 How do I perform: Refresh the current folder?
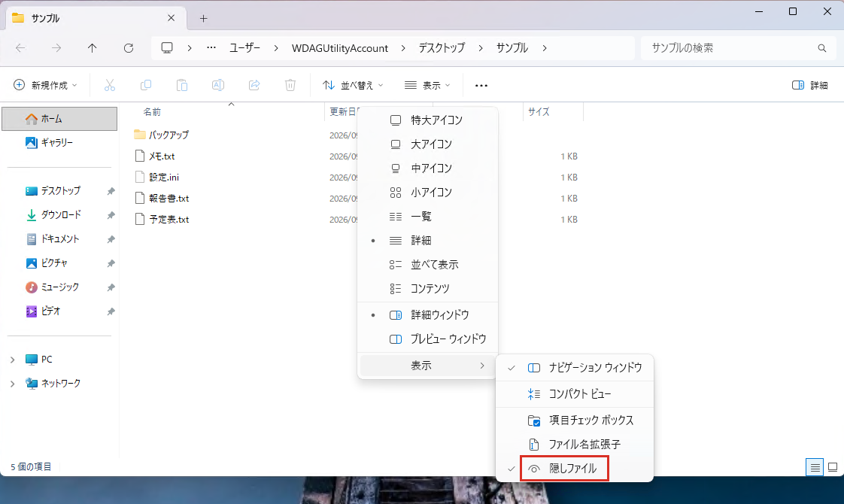click(129, 48)
